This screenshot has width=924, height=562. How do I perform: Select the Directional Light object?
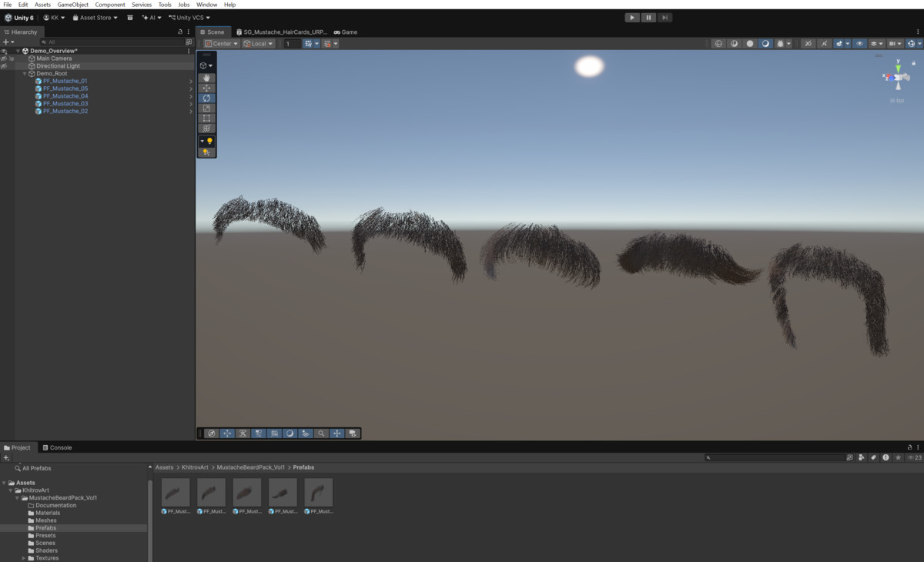click(58, 66)
